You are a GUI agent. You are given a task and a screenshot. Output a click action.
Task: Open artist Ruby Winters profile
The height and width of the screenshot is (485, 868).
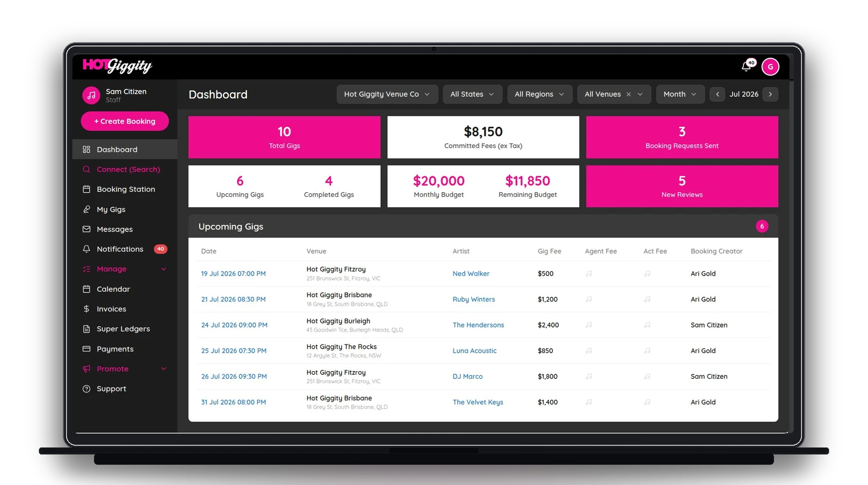(x=474, y=299)
